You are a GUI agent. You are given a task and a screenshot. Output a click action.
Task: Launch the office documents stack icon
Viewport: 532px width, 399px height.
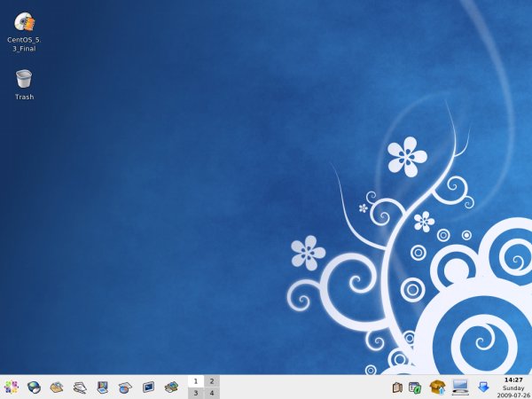80,387
